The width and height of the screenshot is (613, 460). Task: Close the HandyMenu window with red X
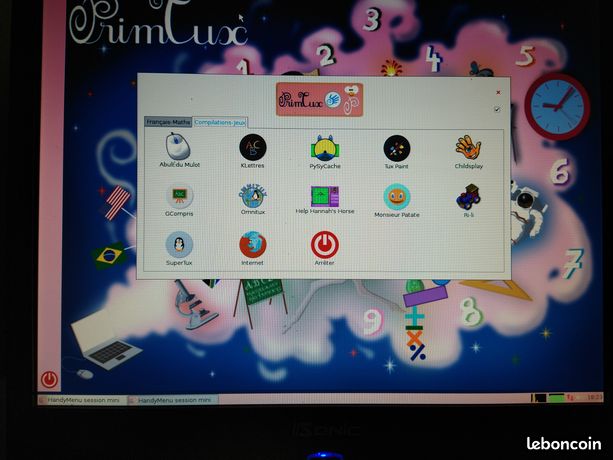point(498,93)
